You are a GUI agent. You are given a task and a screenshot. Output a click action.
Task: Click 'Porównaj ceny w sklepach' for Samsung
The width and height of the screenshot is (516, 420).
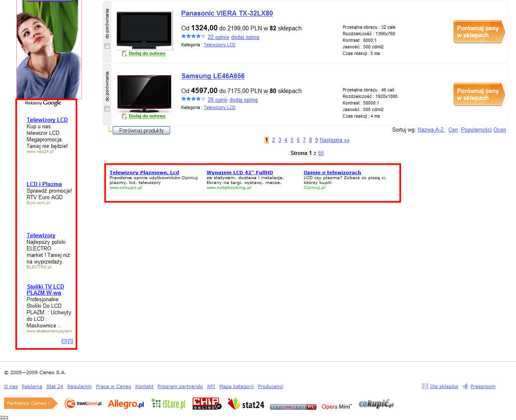479,94
